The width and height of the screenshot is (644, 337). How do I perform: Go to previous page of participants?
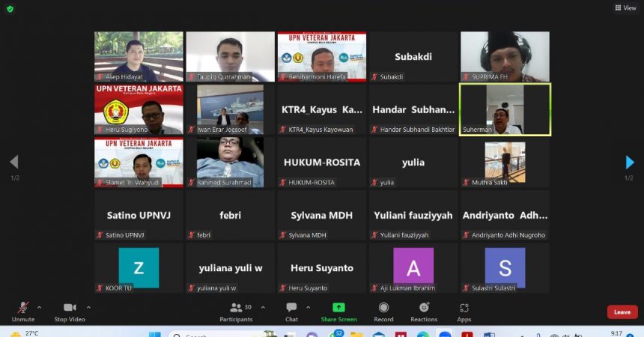(13, 163)
